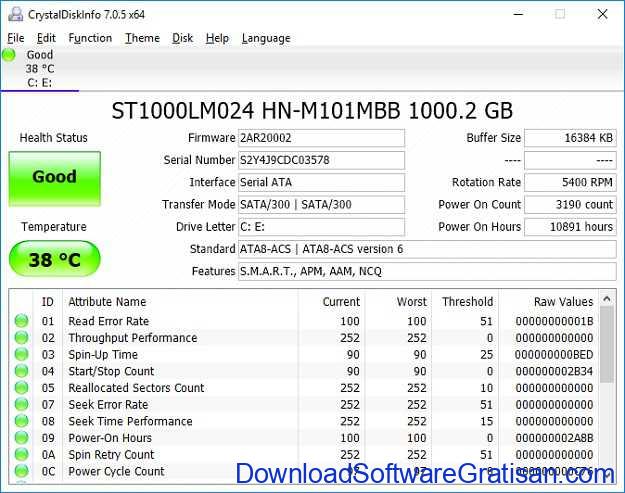Image resolution: width=625 pixels, height=493 pixels.
Task: Open the Language menu
Action: (266, 38)
